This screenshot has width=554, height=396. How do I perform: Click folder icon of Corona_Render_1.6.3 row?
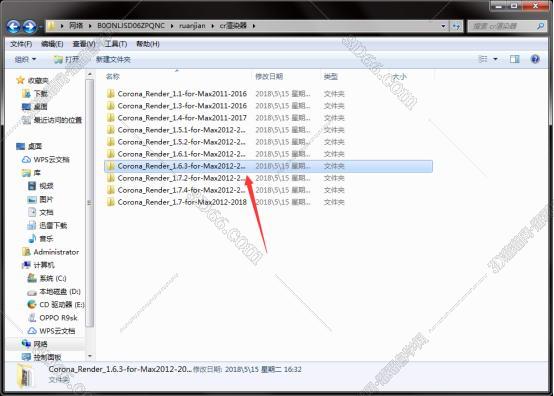pos(111,166)
